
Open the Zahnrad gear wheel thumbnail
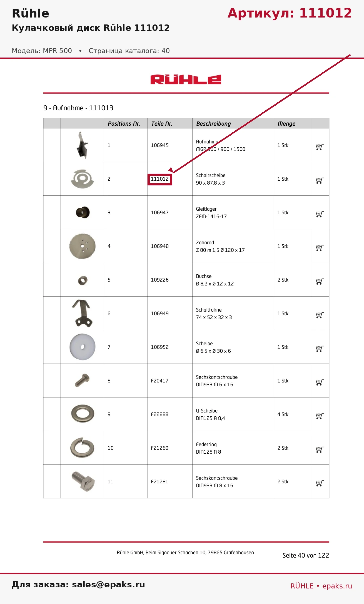[x=82, y=246]
